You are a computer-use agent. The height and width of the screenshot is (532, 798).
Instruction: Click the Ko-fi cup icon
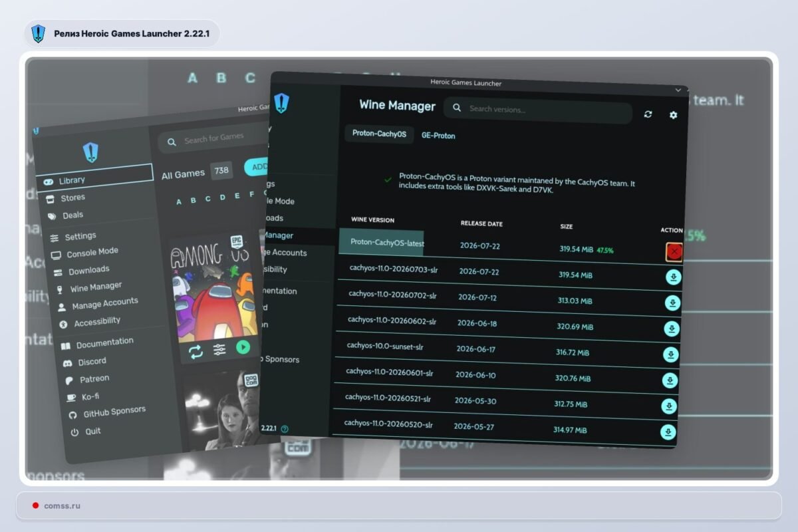[x=71, y=398]
